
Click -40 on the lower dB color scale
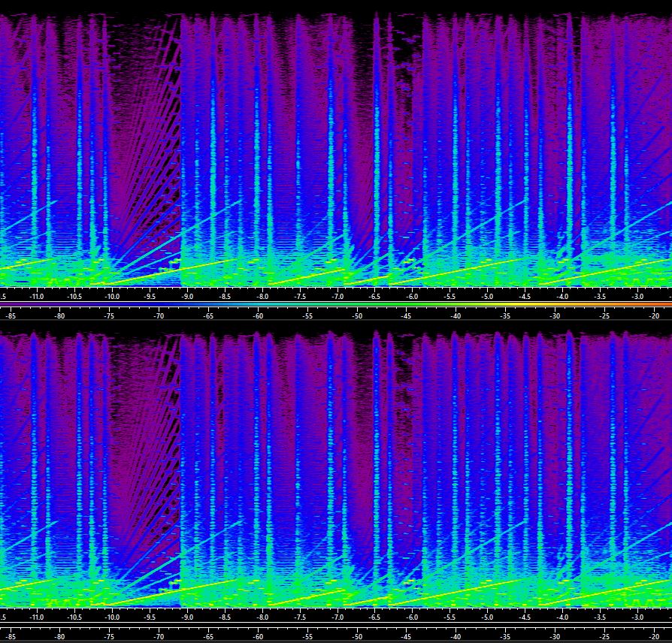point(456,636)
